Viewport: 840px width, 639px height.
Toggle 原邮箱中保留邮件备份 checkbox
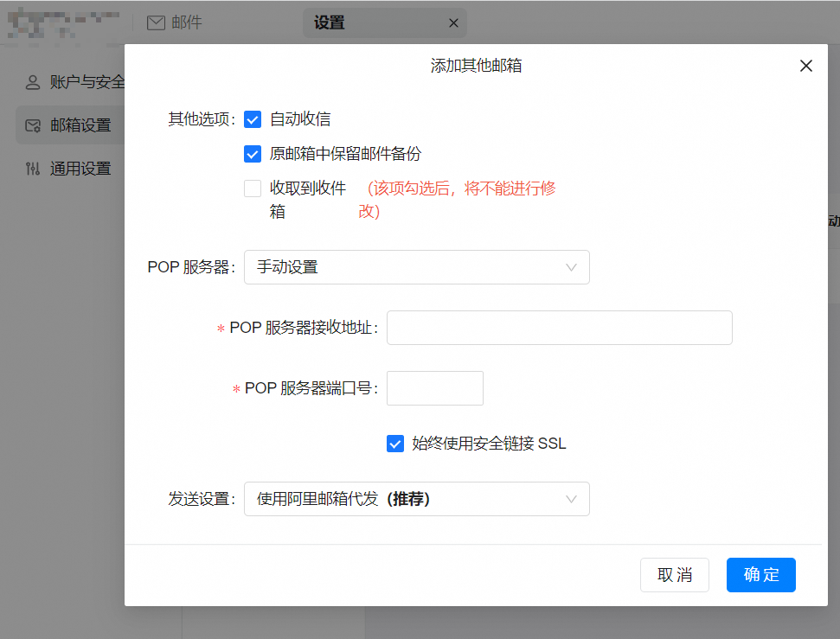point(253,154)
